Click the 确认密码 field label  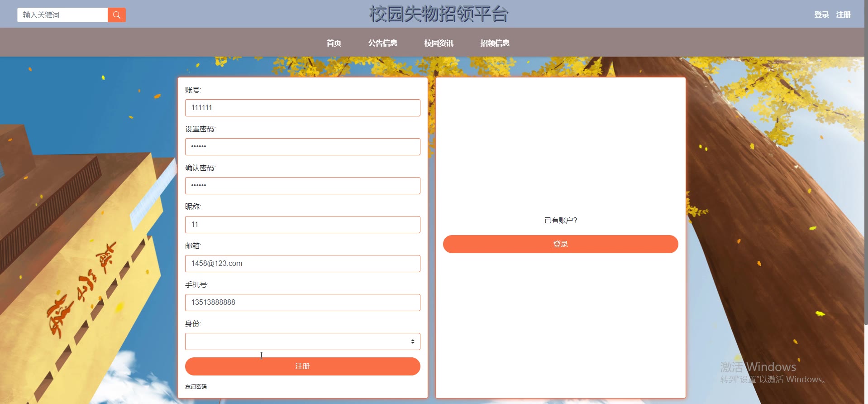point(200,168)
